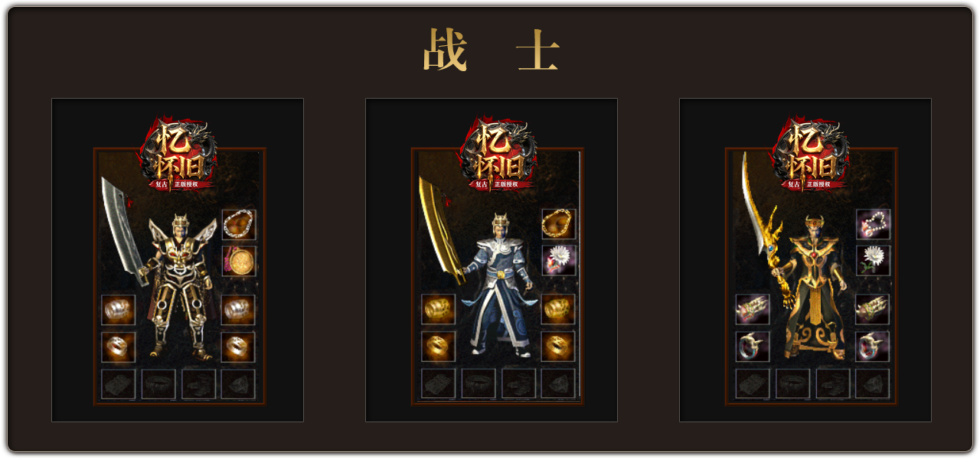Screen dimensions: 980x459
Task: Click the 战士 heading title
Action: click(x=492, y=50)
